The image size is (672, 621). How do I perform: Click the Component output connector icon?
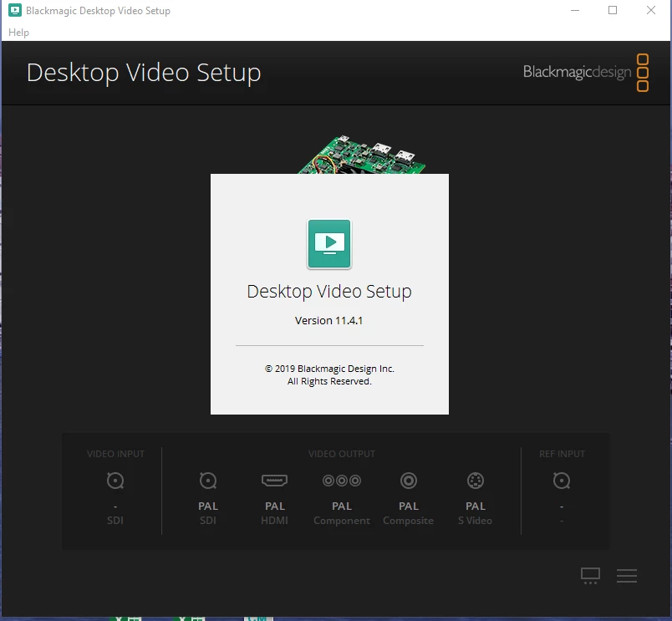(342, 481)
